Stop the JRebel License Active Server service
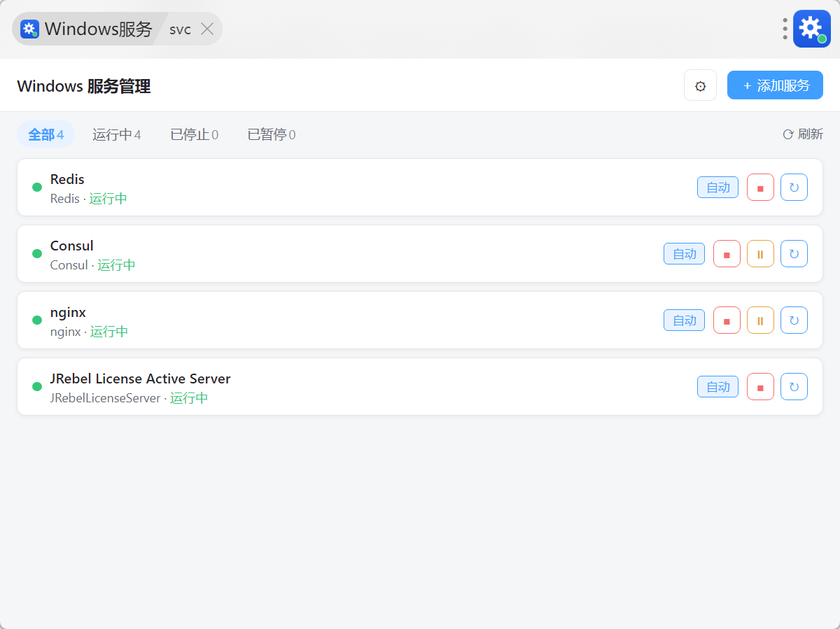The image size is (840, 629). (760, 387)
